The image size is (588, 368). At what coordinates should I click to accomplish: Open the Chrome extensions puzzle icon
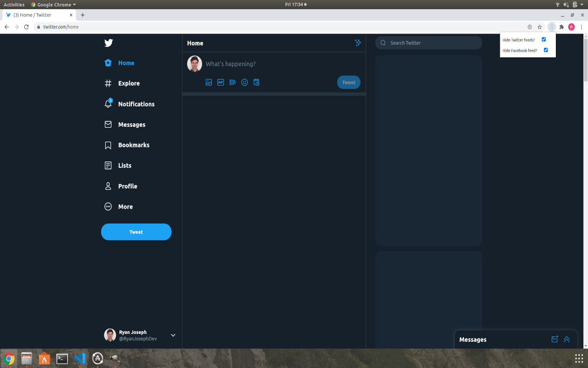561,27
